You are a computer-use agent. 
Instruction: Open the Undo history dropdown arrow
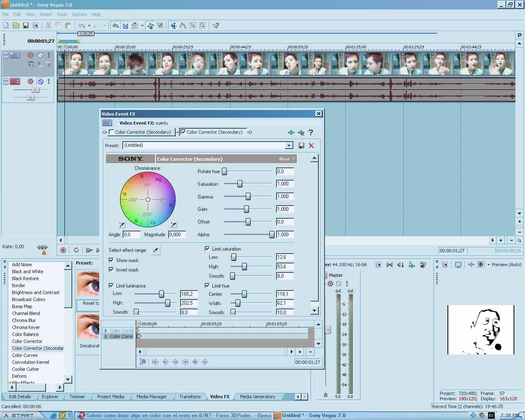(89, 25)
